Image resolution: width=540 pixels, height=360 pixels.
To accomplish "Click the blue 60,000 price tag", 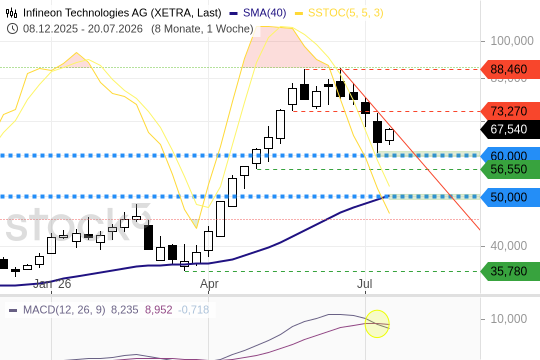I will (x=510, y=155).
